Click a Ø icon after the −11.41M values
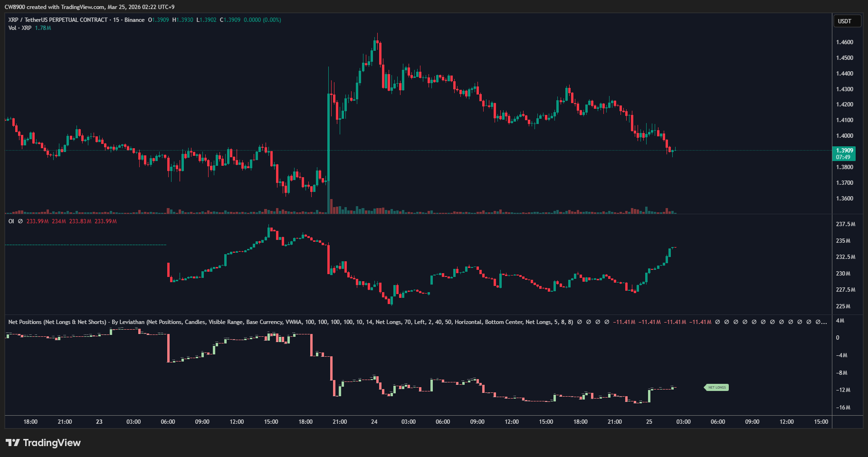The image size is (868, 457). (717, 322)
